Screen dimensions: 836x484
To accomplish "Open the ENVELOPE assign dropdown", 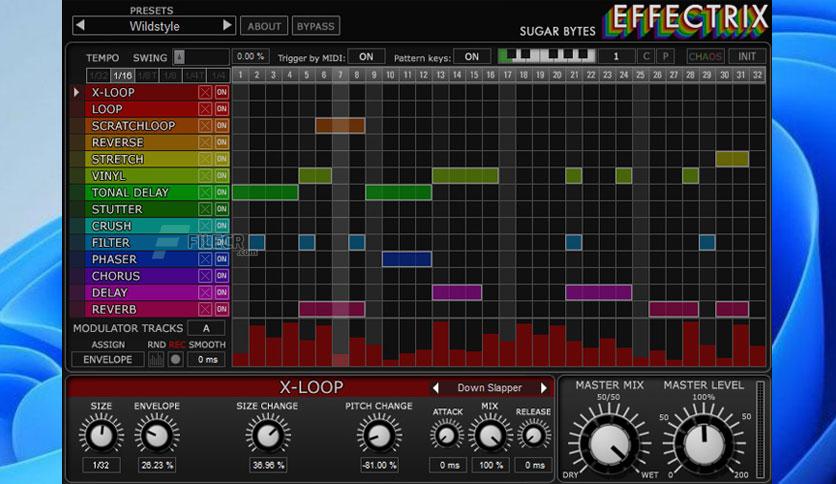I will 107,359.
